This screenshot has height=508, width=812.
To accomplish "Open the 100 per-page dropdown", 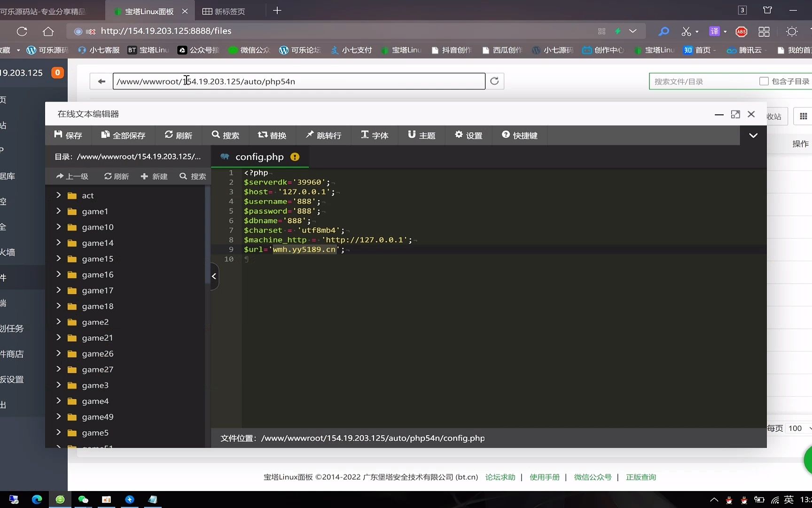I will tap(799, 428).
